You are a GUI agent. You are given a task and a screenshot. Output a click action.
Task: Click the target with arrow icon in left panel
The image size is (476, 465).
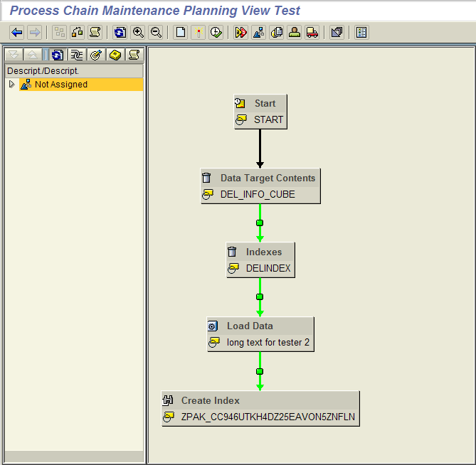click(x=96, y=55)
